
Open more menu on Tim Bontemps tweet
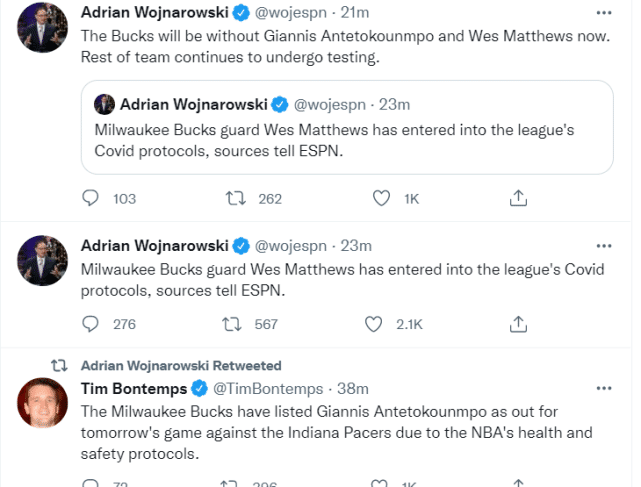[x=603, y=388]
